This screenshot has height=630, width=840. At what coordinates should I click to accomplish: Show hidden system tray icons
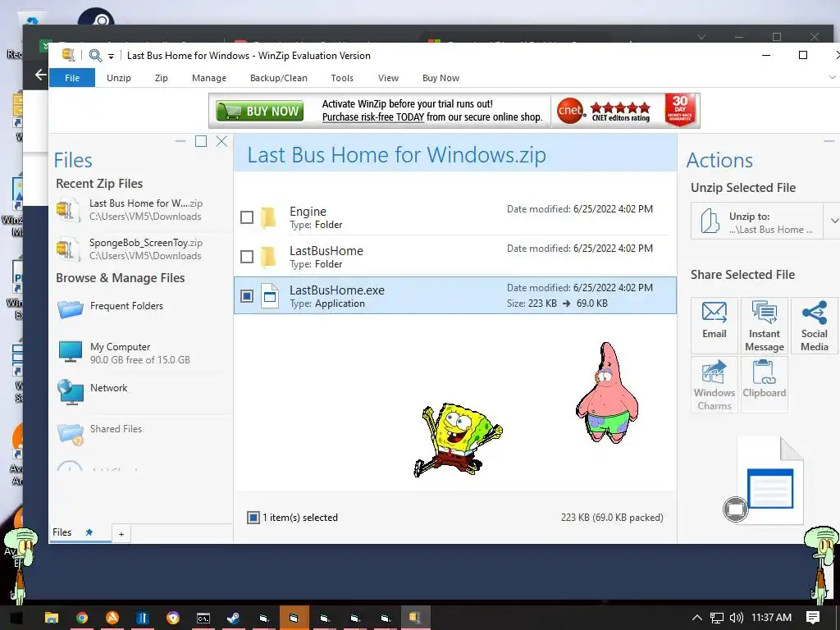tap(697, 618)
